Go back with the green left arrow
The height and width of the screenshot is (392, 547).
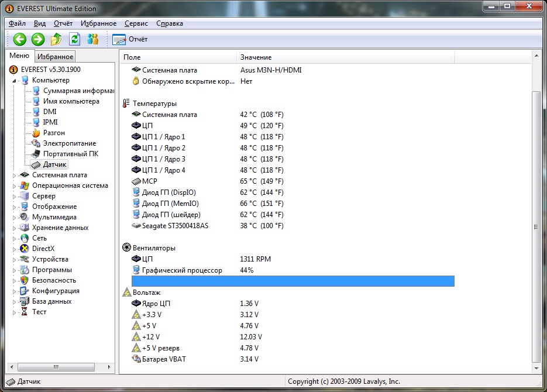pos(19,39)
